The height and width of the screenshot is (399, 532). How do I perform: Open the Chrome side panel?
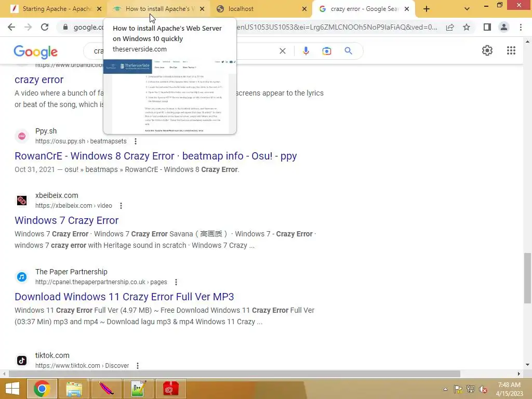(x=487, y=27)
